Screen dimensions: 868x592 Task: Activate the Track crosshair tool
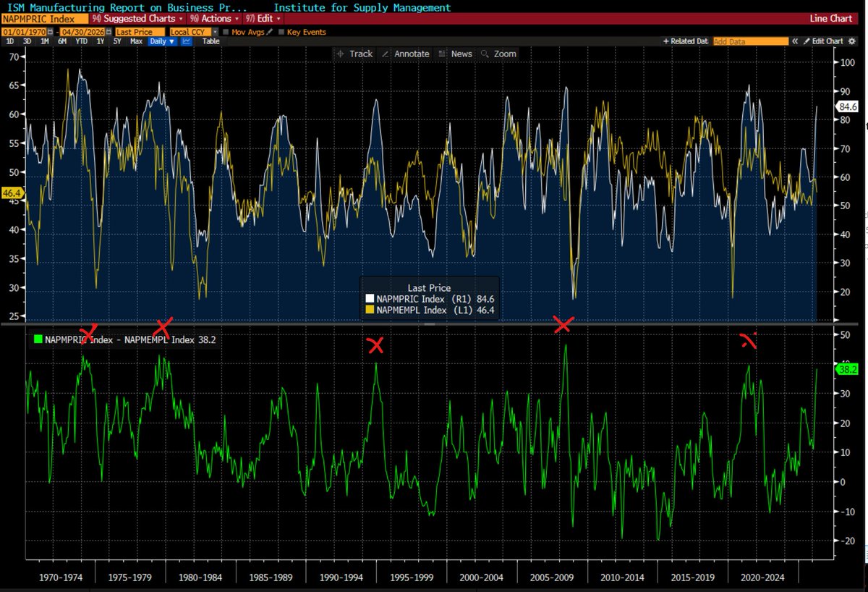(x=354, y=54)
